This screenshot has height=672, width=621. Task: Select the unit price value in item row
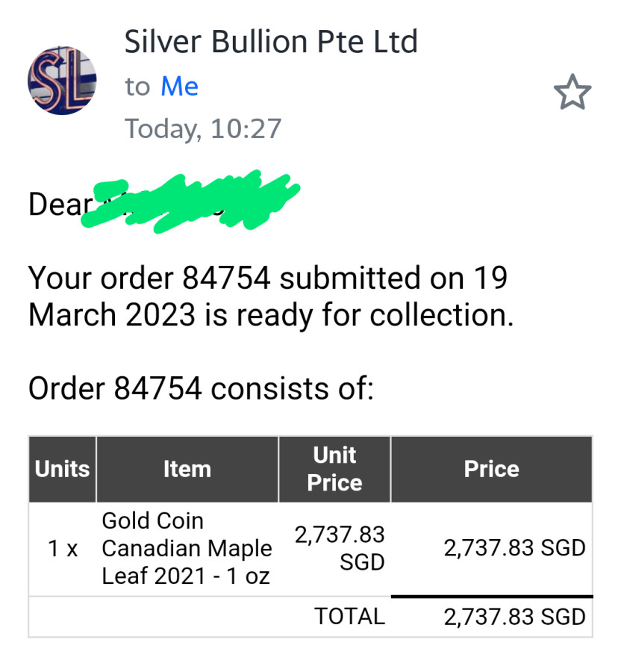tap(340, 548)
